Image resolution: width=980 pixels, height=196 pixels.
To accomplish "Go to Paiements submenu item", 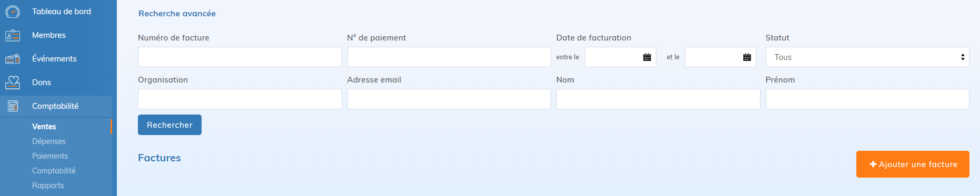I will click(x=50, y=156).
